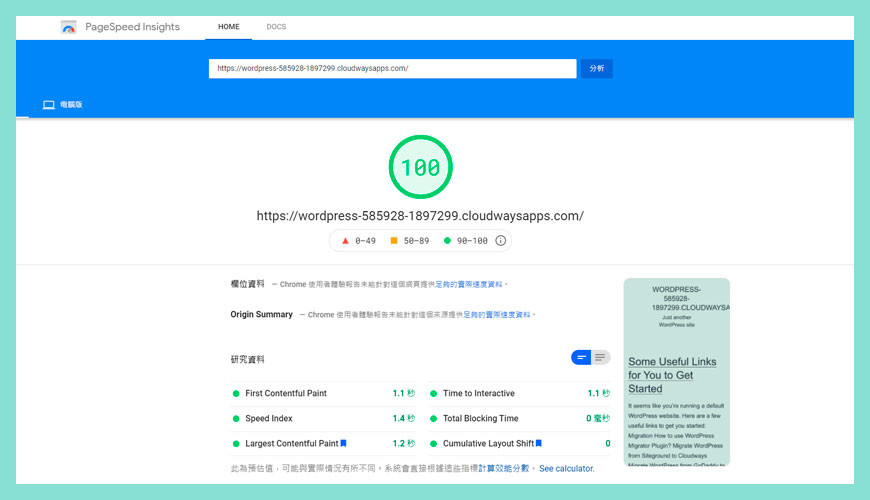Screen dimensions: 870x500
Task: Click the Total Blocking Time metric
Action: coord(480,418)
